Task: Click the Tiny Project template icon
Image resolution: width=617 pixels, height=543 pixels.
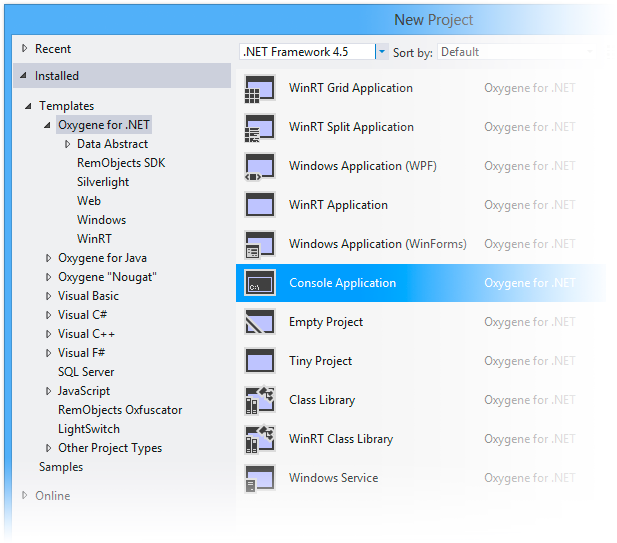Action: [x=260, y=361]
